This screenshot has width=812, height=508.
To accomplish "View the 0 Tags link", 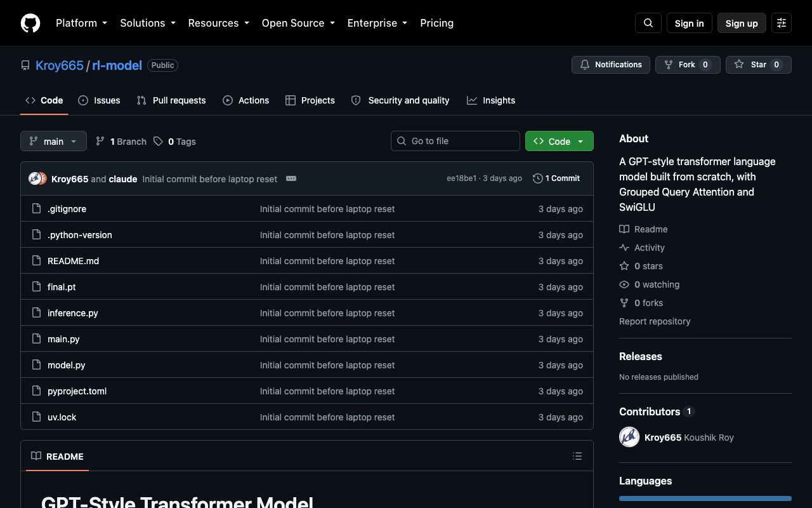I will 174,141.
